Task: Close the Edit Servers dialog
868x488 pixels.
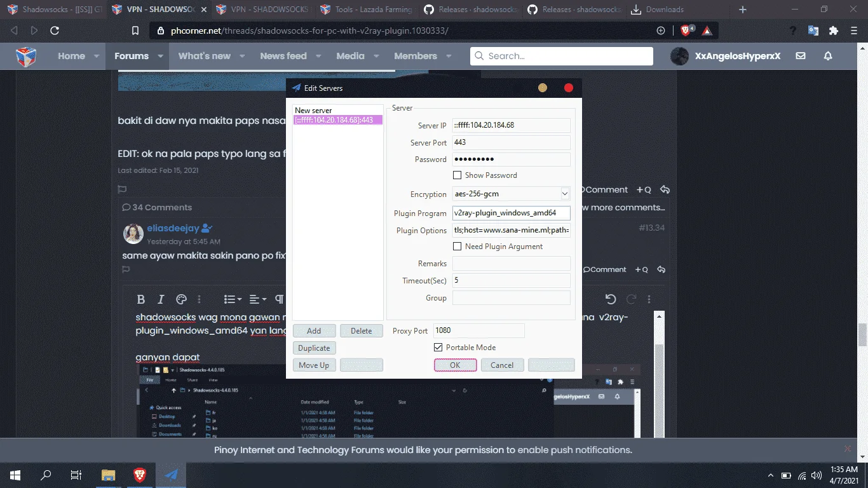Action: [569, 88]
